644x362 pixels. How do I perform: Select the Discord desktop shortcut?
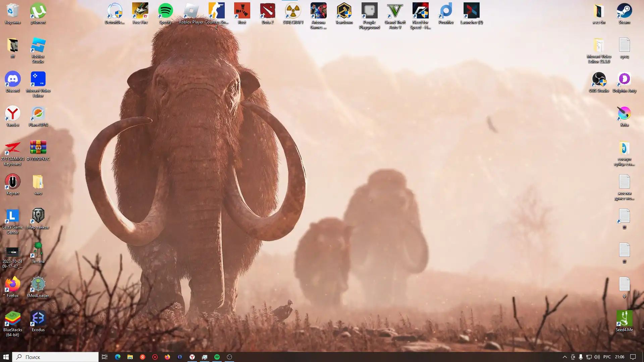(12, 82)
